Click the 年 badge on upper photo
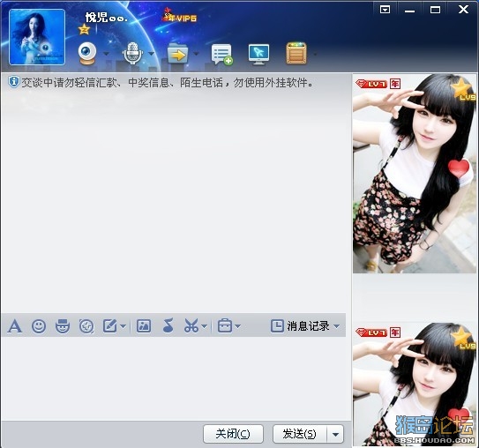The width and height of the screenshot is (479, 448). 395,84
